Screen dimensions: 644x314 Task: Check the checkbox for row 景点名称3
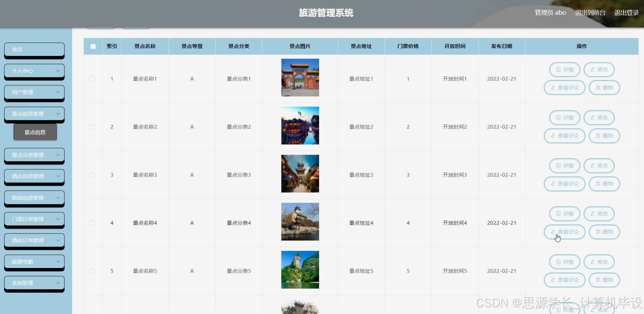93,175
